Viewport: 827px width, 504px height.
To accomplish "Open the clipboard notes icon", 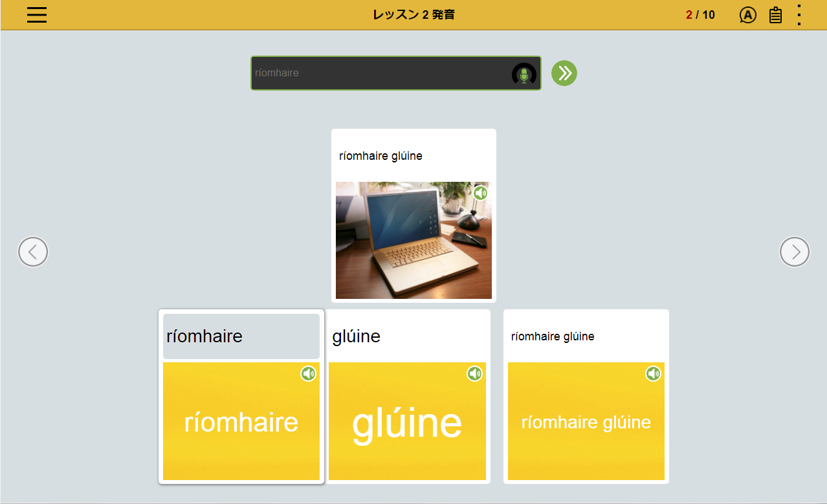I will (775, 15).
